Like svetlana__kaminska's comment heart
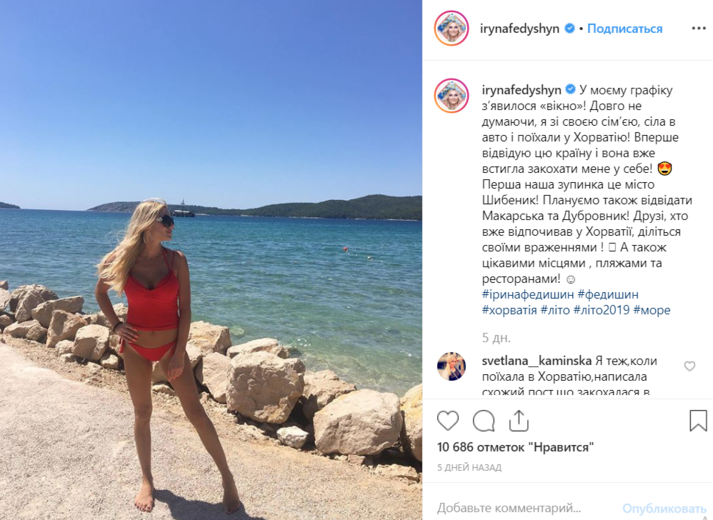713x520 pixels. click(690, 366)
